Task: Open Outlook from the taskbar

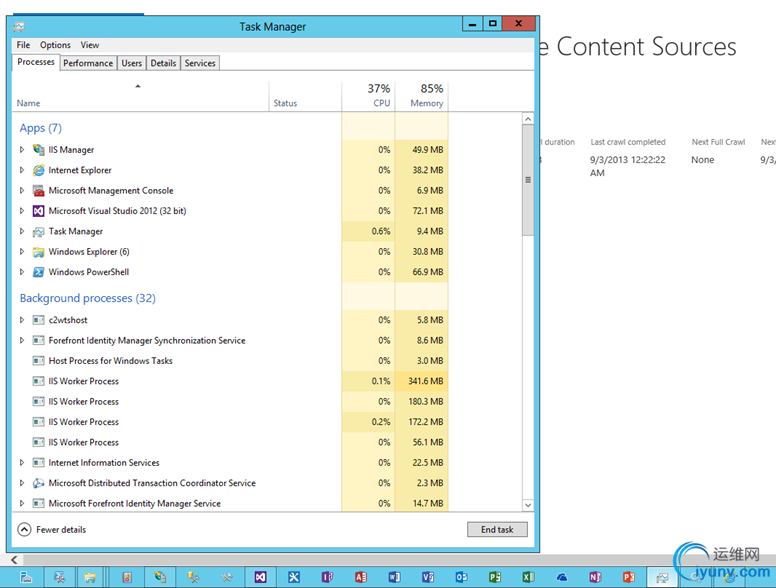Action: tap(461, 577)
